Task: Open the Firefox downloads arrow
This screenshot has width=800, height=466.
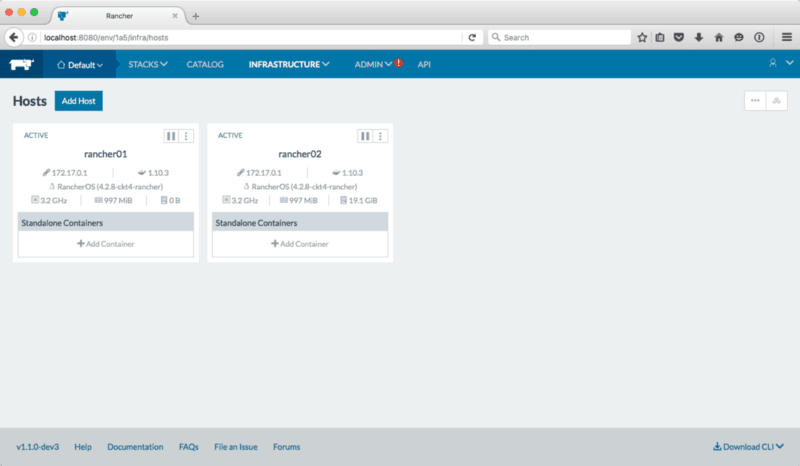Action: (699, 37)
